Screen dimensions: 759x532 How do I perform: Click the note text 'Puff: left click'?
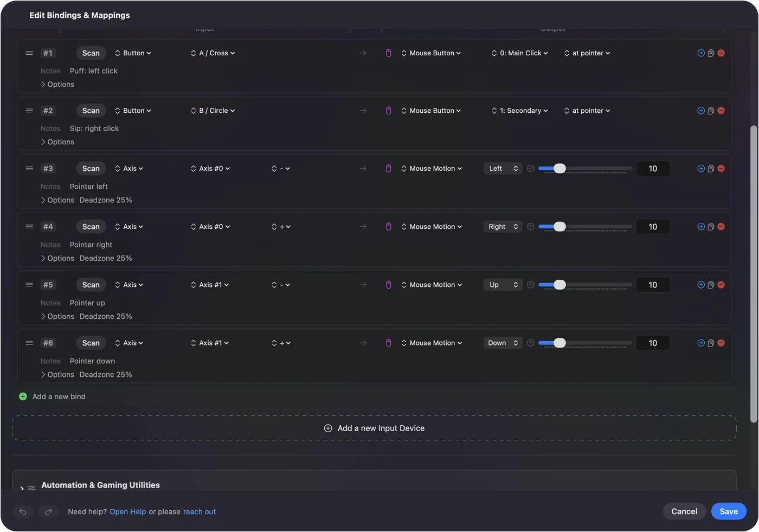pos(94,71)
